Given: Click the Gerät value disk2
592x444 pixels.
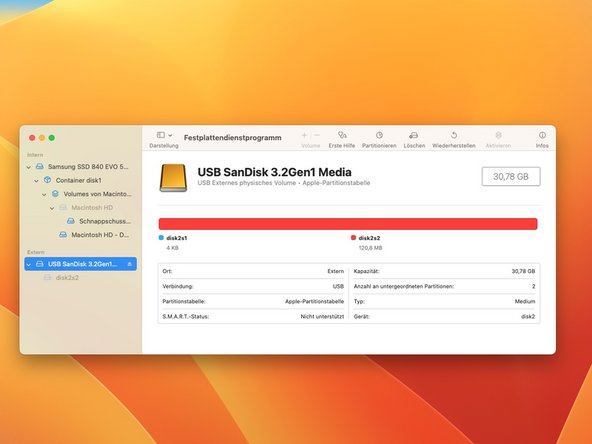Looking at the screenshot, I should [528, 316].
